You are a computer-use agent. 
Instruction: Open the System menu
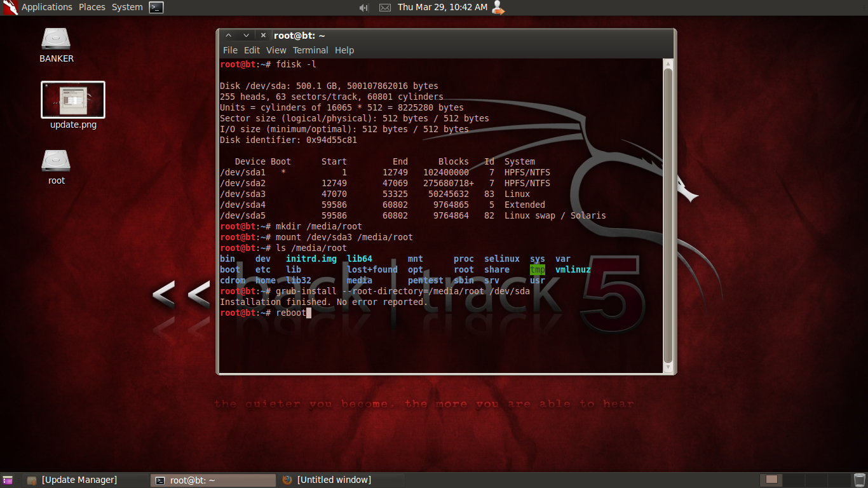pyautogui.click(x=127, y=7)
